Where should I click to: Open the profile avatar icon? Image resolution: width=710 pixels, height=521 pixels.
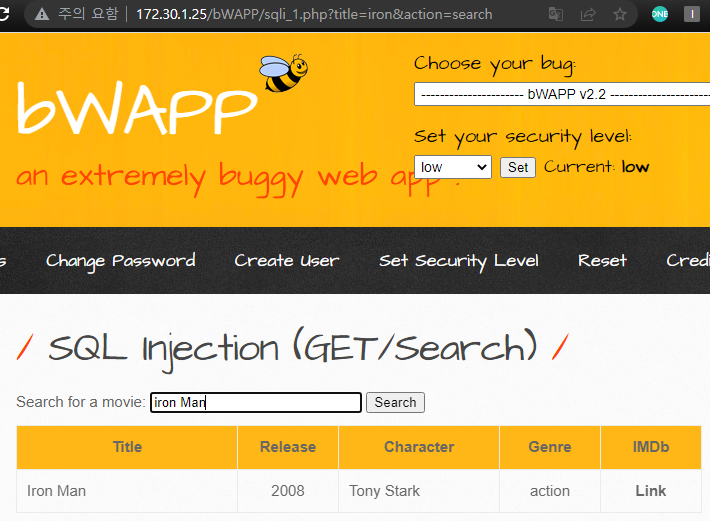(691, 14)
